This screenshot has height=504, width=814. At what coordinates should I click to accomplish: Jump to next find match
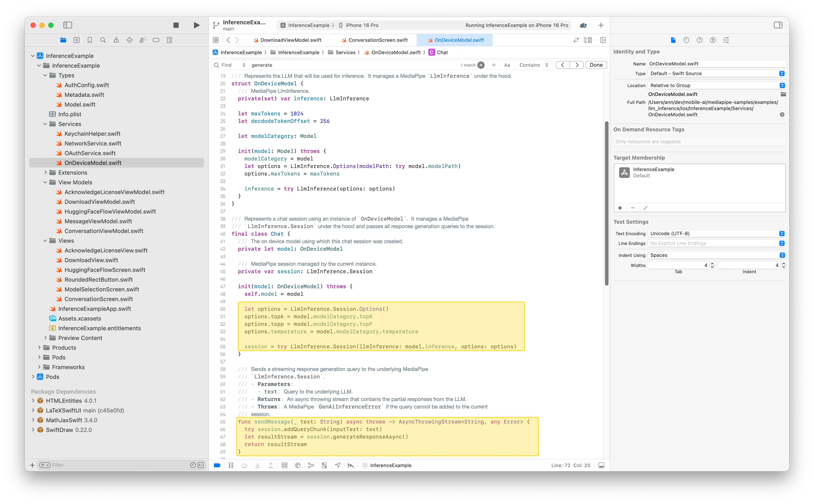click(x=577, y=65)
